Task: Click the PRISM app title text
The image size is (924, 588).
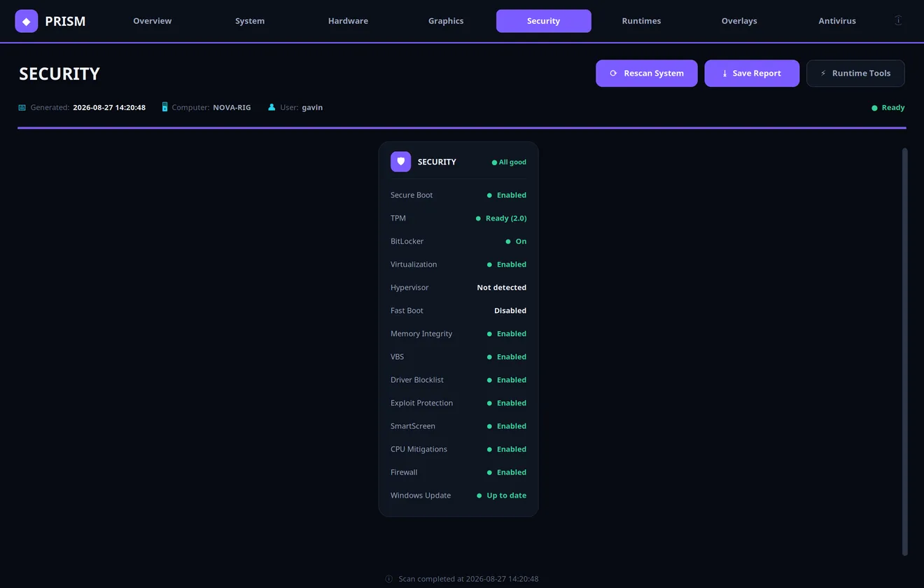Action: [x=65, y=21]
